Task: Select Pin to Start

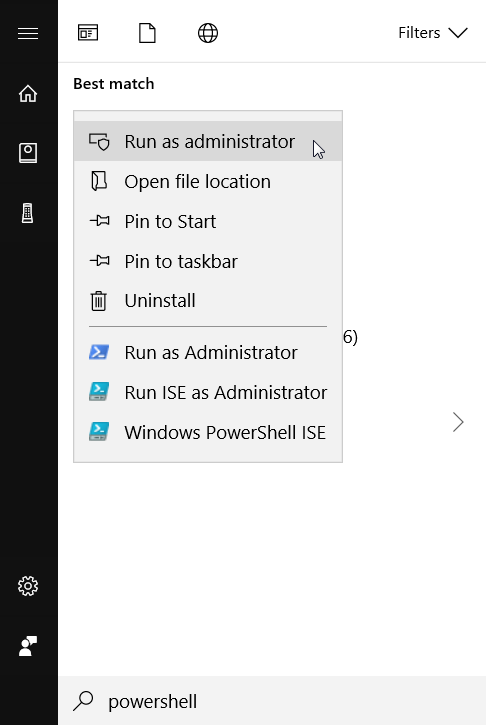Action: [x=208, y=221]
